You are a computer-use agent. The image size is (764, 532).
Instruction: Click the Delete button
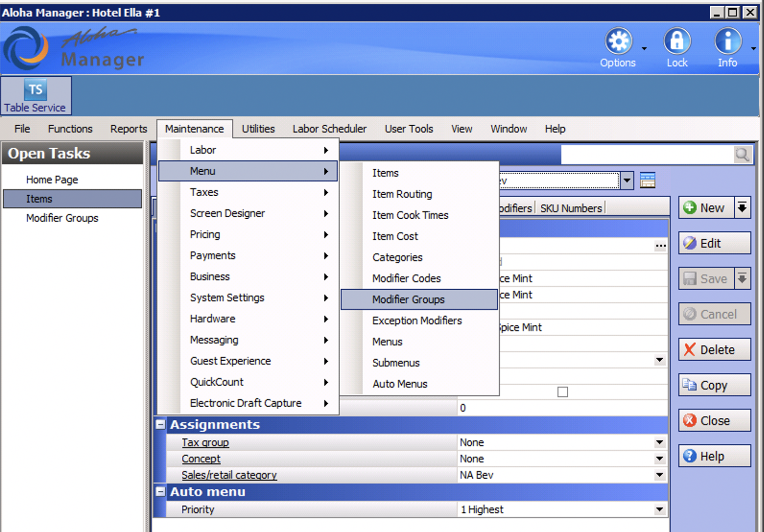click(715, 350)
